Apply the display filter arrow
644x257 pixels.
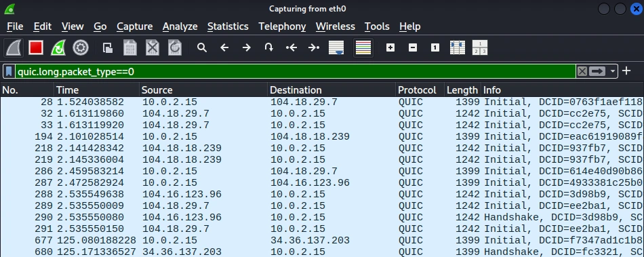(x=597, y=71)
